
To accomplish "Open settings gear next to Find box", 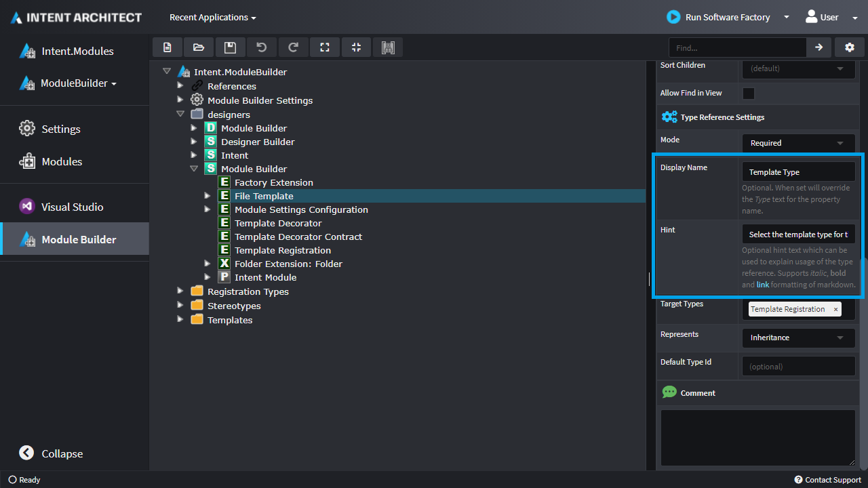I will (850, 47).
